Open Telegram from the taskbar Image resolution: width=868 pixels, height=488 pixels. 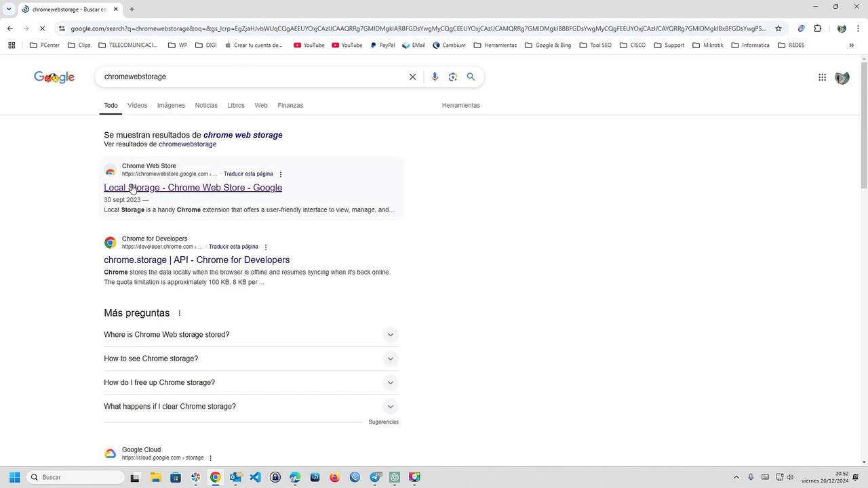(x=375, y=477)
